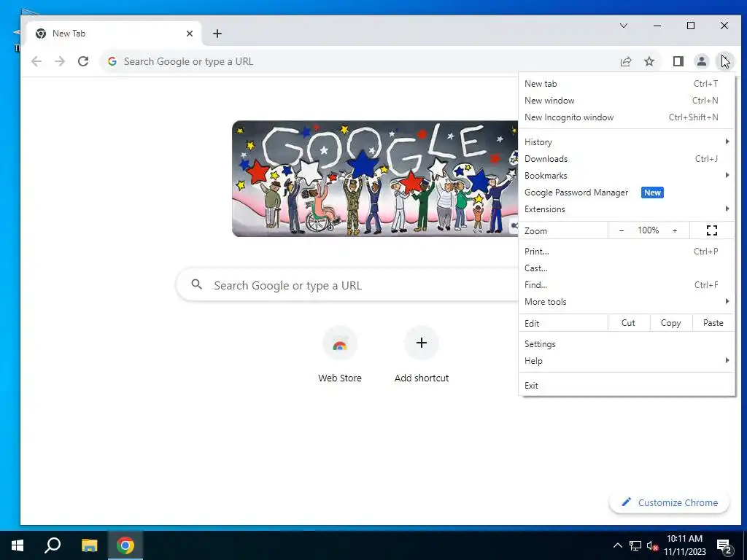Image resolution: width=747 pixels, height=560 pixels.
Task: Open Windows Start menu
Action: [x=18, y=545]
